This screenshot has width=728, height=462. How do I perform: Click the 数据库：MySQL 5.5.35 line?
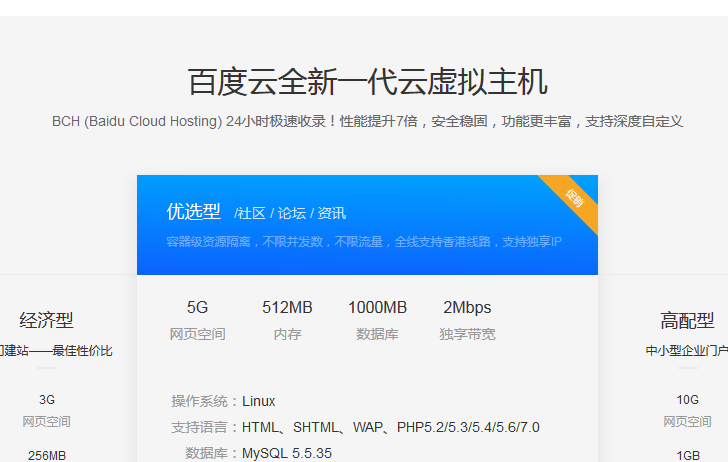259,453
